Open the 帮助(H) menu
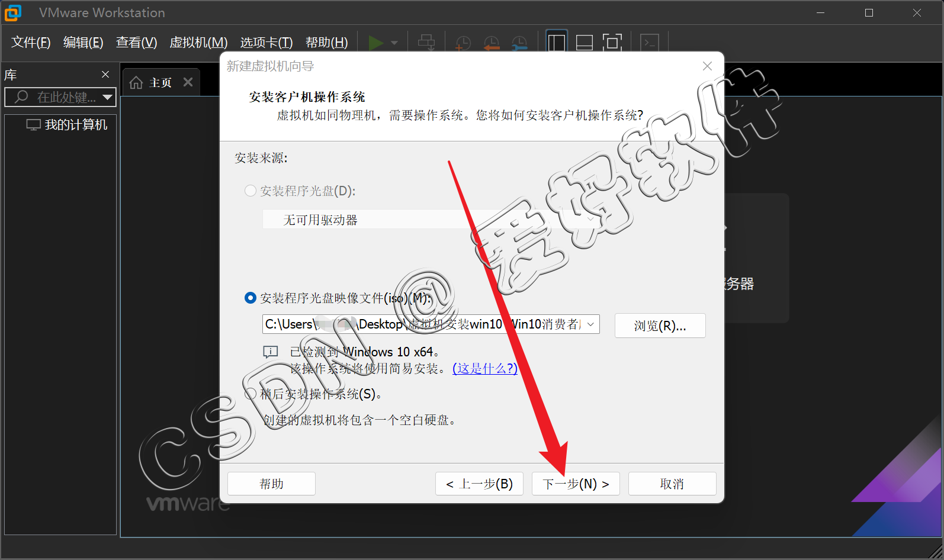This screenshot has height=560, width=944. pos(326,43)
